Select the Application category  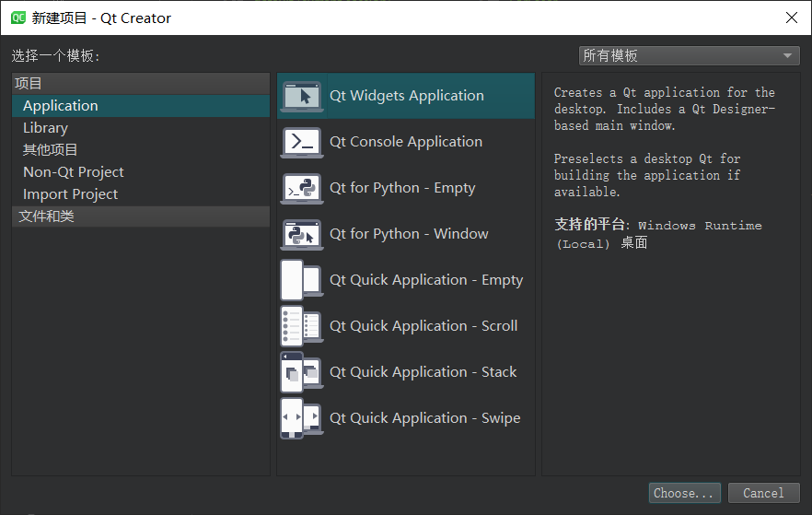point(141,106)
